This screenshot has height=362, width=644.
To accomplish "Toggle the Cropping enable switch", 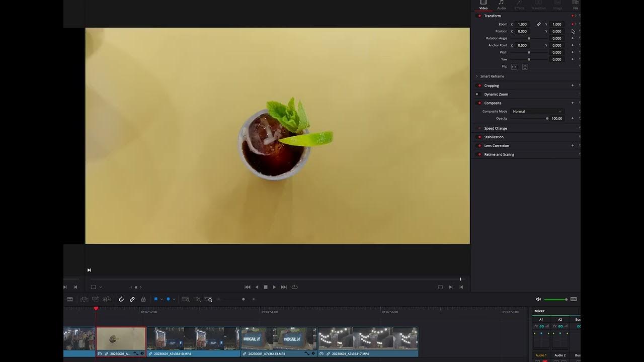I will pyautogui.click(x=479, y=85).
